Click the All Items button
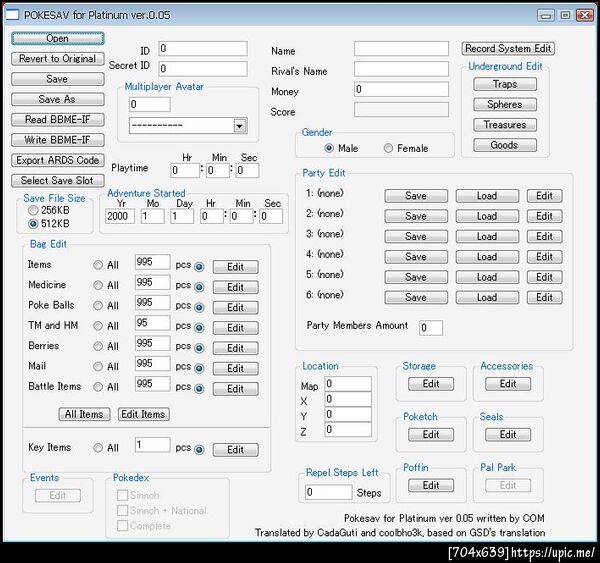The image size is (600, 563). (x=84, y=414)
